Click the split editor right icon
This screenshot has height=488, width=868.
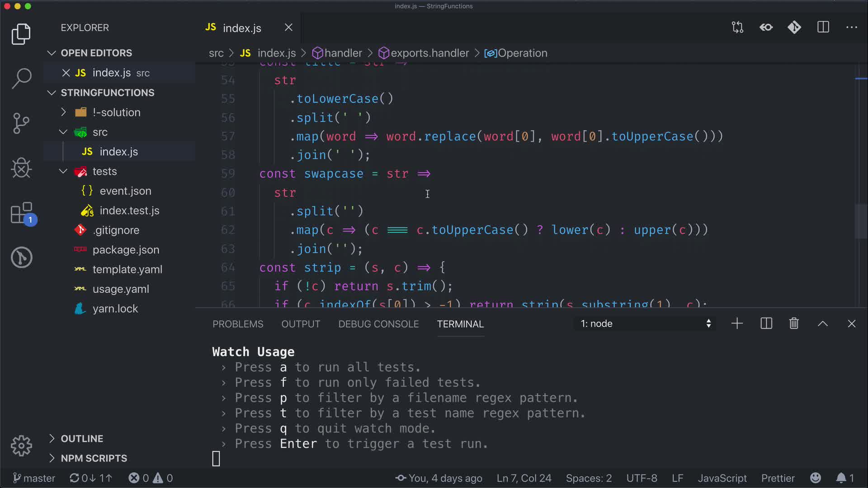point(823,28)
